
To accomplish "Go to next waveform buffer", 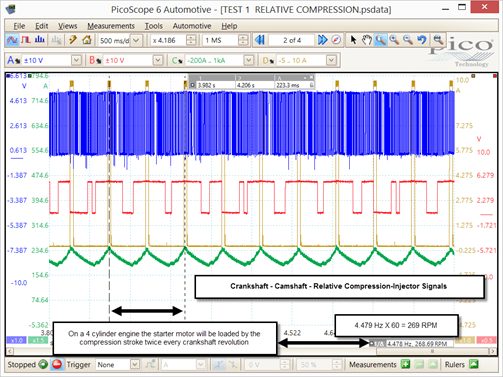I will coord(322,40).
